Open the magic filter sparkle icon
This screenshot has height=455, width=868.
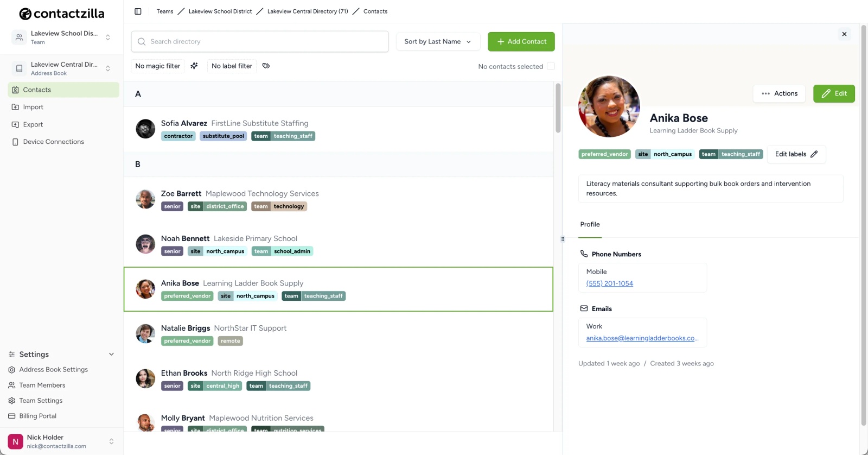pyautogui.click(x=194, y=66)
